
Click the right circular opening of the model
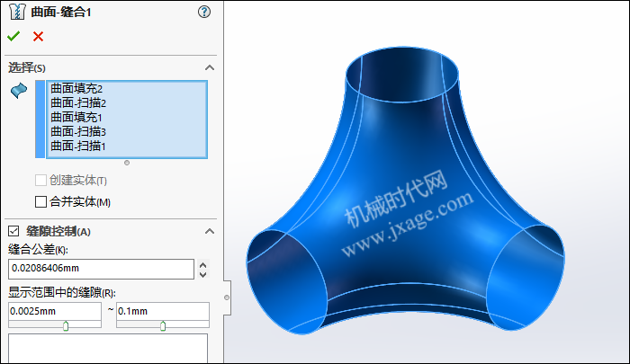[526, 278]
